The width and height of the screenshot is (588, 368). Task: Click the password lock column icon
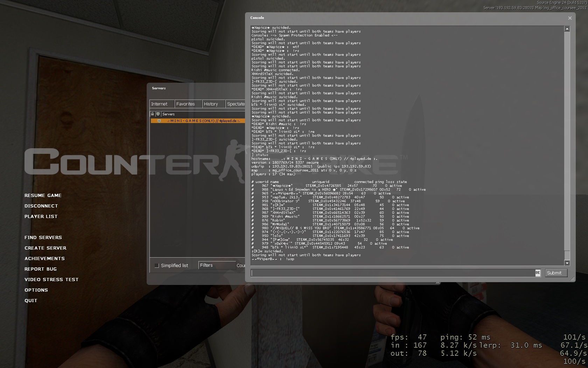[152, 114]
